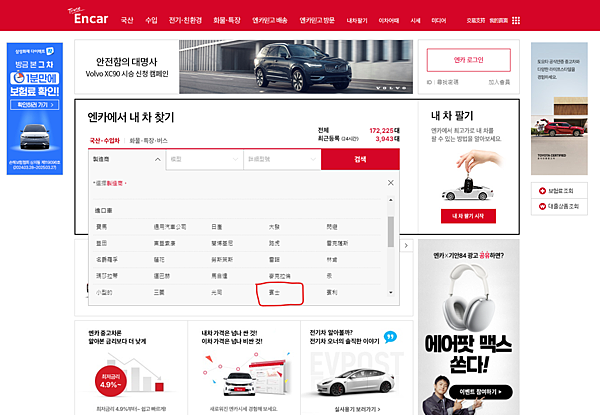Open the 내차 가격은 price comparison card

click(x=244, y=368)
